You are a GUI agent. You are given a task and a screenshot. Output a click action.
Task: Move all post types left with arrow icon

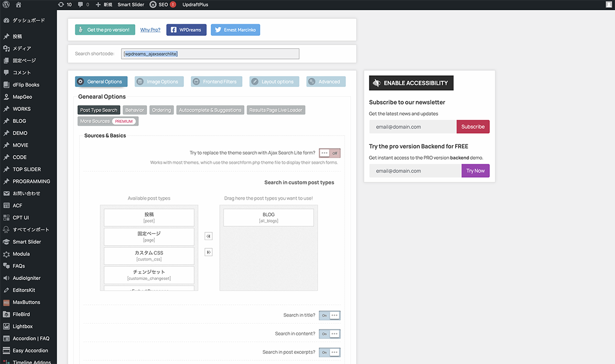pos(209,236)
